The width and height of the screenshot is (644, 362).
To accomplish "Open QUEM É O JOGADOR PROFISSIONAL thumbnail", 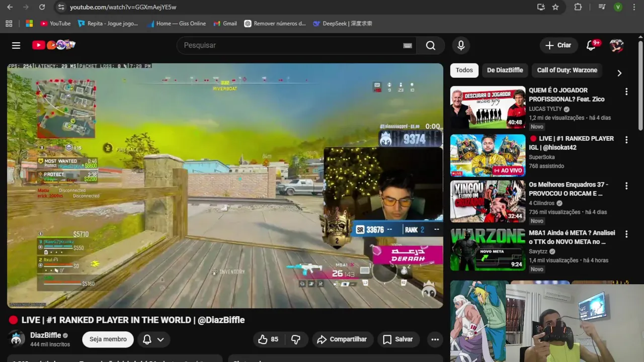I will click(x=488, y=108).
